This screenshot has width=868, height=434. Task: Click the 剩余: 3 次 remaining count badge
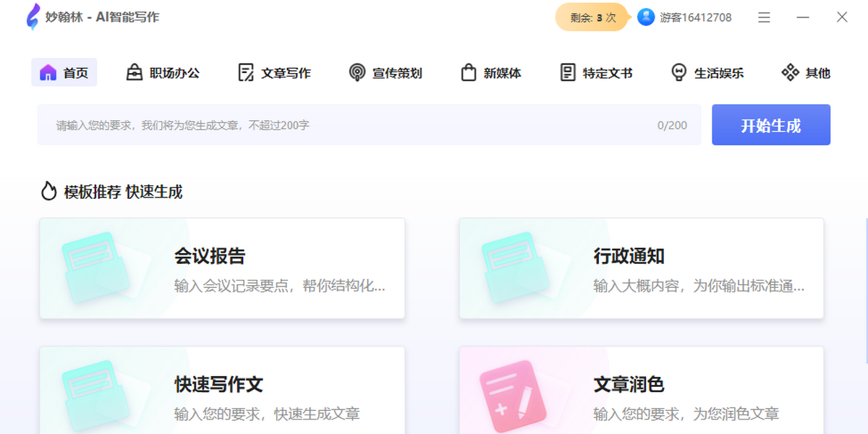[x=592, y=17]
